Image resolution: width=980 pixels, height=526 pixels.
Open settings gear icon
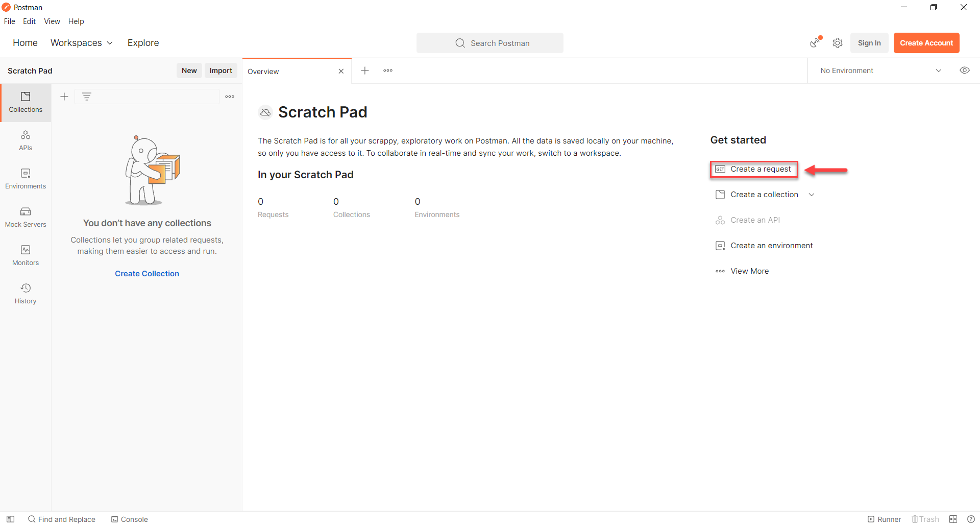tap(838, 43)
